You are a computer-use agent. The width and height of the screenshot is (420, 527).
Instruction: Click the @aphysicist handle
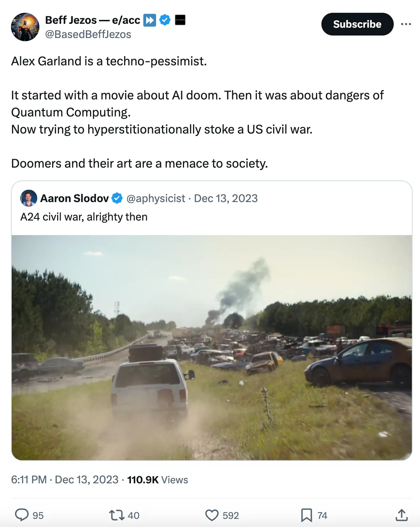156,198
